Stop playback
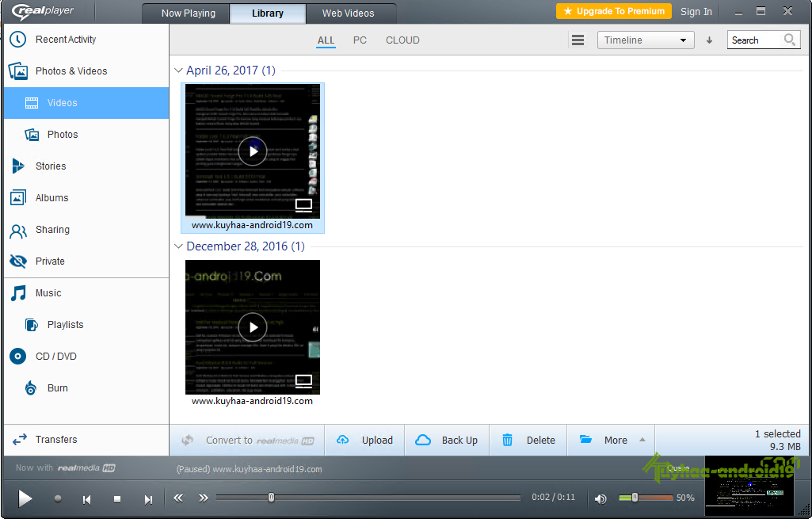 [x=117, y=499]
